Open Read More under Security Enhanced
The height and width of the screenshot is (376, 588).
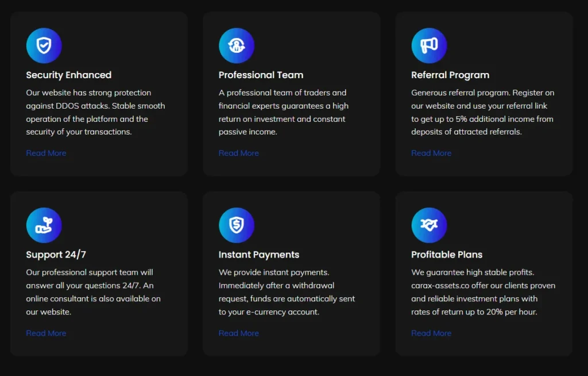[46, 153]
